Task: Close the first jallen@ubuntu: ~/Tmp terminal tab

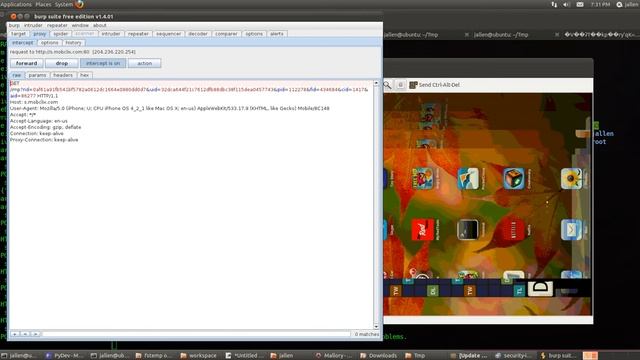Action: [x=467, y=35]
